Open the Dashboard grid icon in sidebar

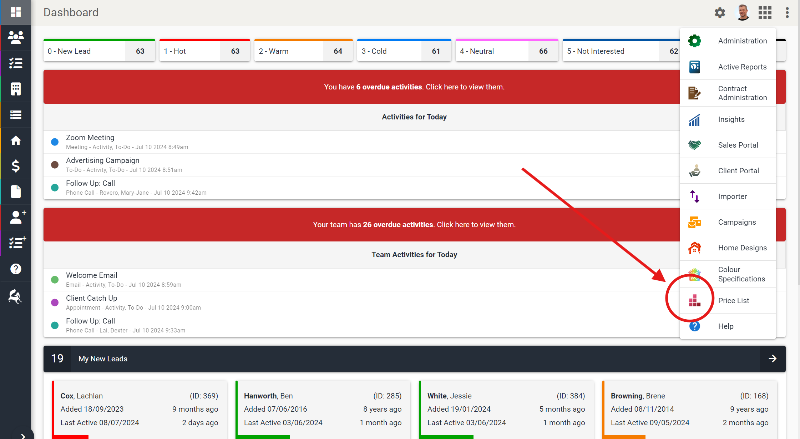(x=16, y=12)
